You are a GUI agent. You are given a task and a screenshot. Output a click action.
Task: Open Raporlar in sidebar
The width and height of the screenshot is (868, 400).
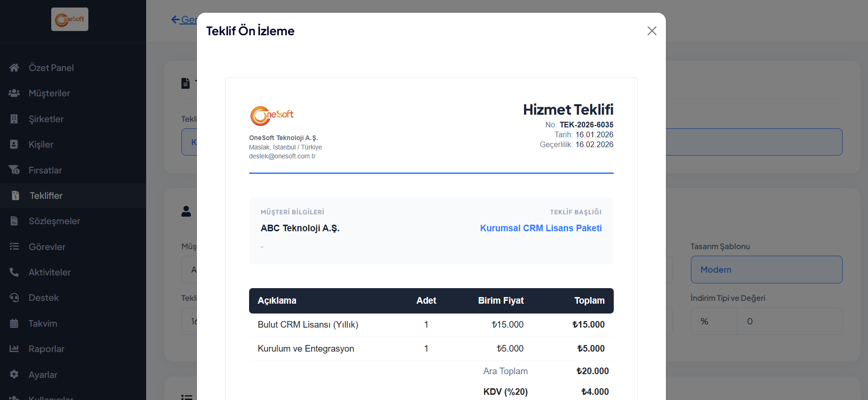(x=73, y=349)
